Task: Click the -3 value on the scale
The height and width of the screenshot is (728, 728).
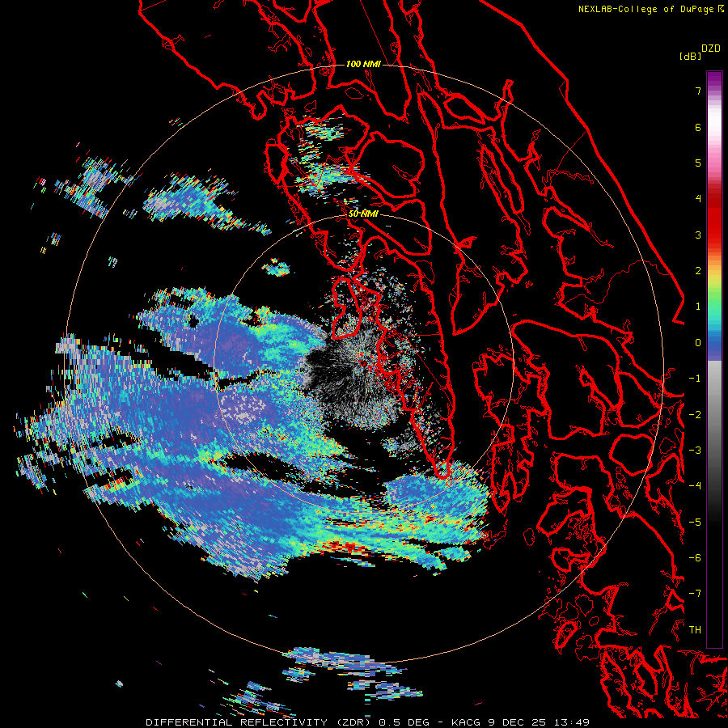Action: [695, 451]
